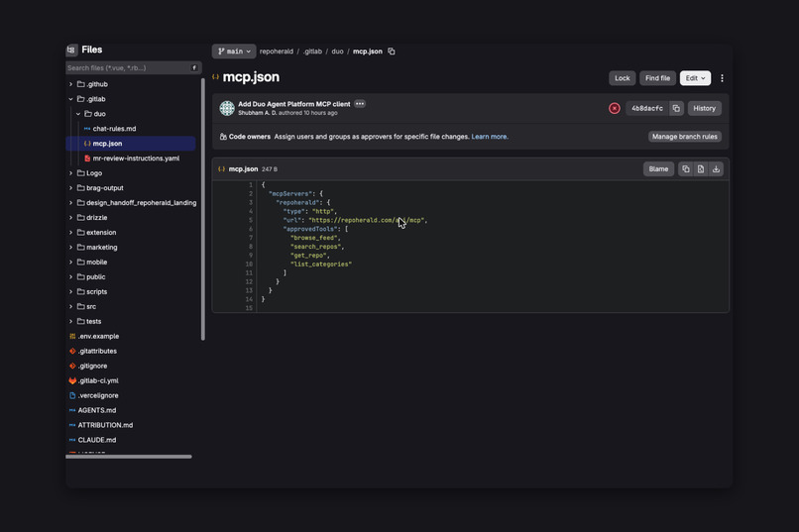The width and height of the screenshot is (799, 532).
Task: Open the Edit dropdown button
Action: point(695,78)
